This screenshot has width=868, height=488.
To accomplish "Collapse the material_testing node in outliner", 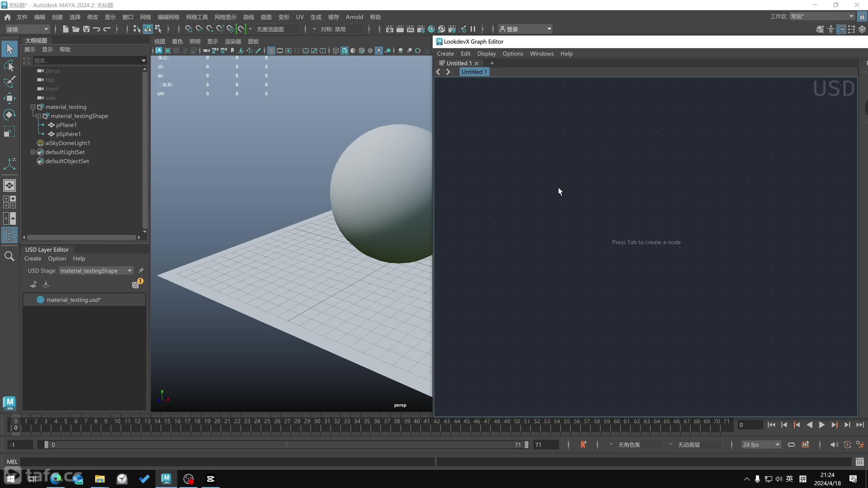I will coord(33,107).
